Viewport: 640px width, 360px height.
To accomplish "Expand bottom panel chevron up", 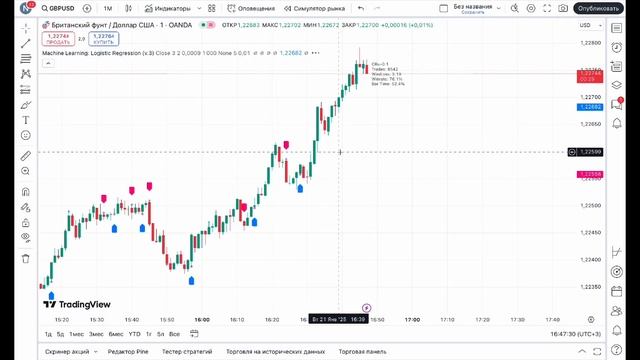I will 582,351.
